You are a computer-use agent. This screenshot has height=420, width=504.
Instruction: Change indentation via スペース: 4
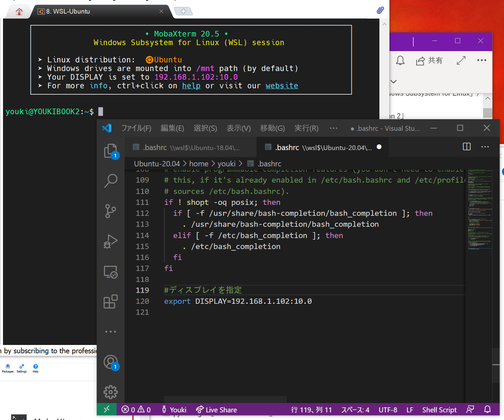pyautogui.click(x=355, y=410)
